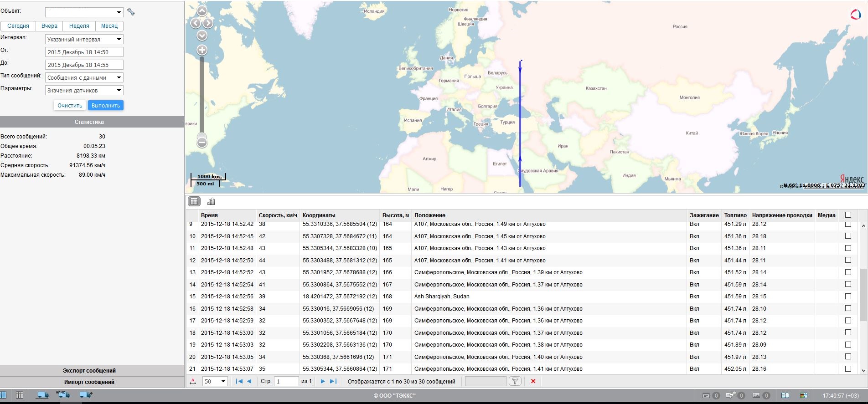Select the Неделя tab
This screenshot has height=404, width=868.
(x=79, y=26)
